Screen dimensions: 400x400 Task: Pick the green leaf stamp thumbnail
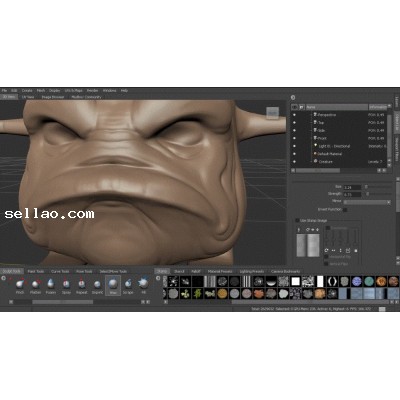(x=198, y=294)
